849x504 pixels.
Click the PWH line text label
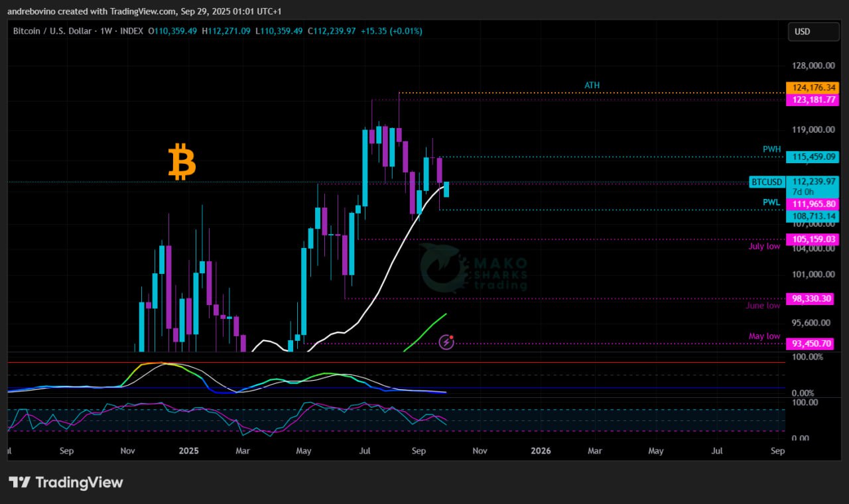[771, 149]
